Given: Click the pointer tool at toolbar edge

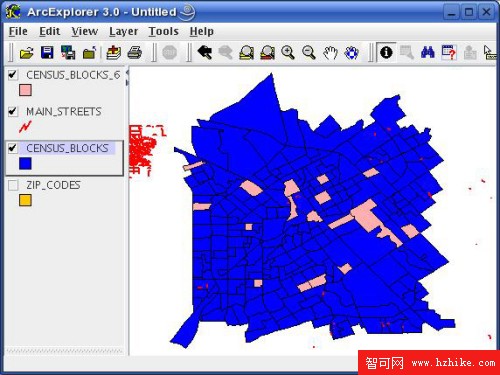Looking at the screenshot, I should [490, 53].
